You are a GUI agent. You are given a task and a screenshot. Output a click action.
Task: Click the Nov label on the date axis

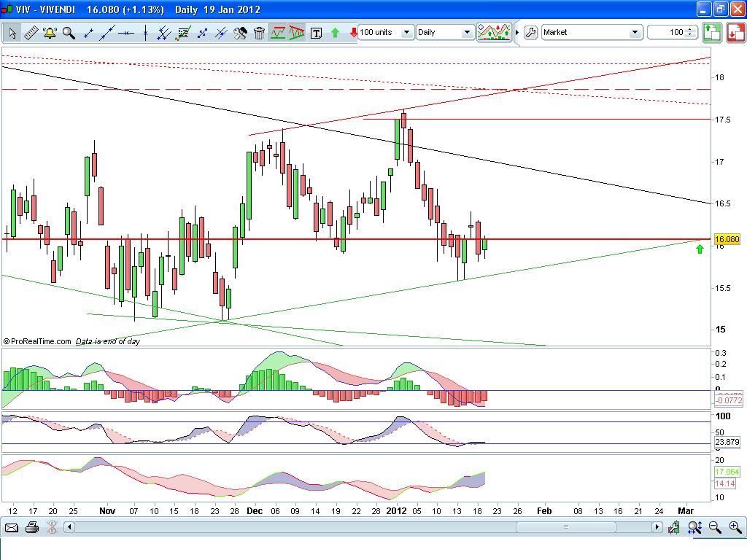point(107,511)
